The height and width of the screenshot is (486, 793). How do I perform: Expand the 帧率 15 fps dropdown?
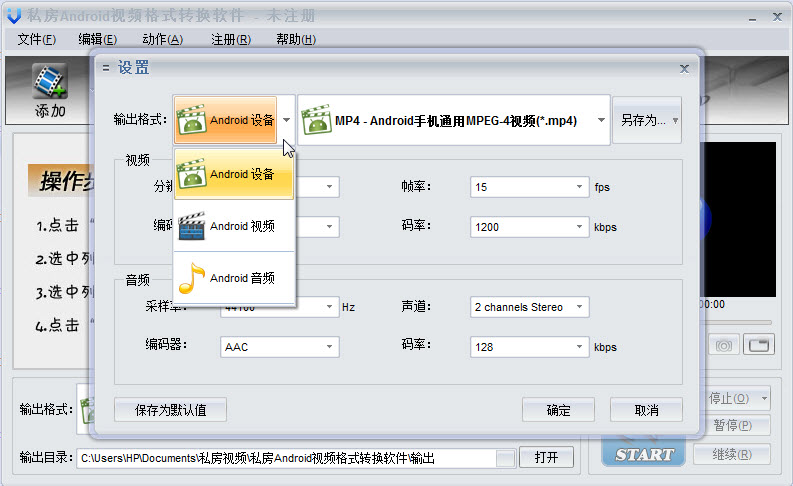point(579,187)
